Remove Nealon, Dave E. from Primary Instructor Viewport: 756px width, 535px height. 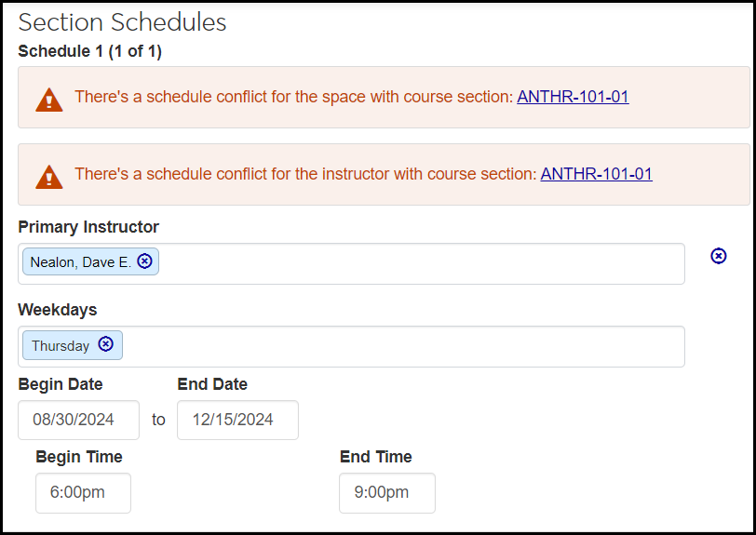click(144, 261)
